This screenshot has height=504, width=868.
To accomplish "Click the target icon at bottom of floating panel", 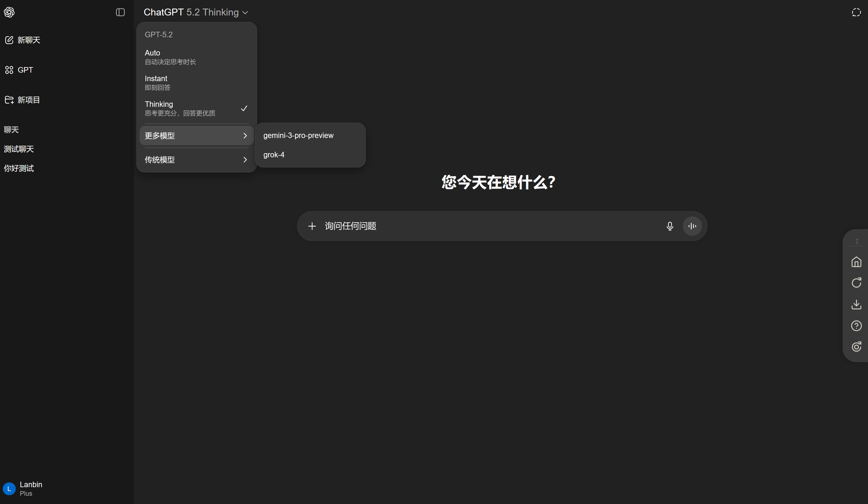I will [x=856, y=347].
